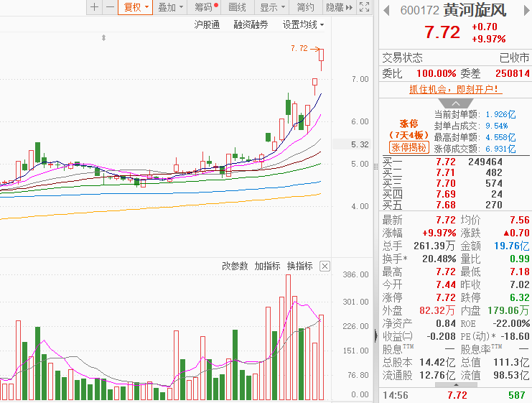Click the 抓住机会，即刻开户 link
The image size is (532, 403).
[455, 89]
